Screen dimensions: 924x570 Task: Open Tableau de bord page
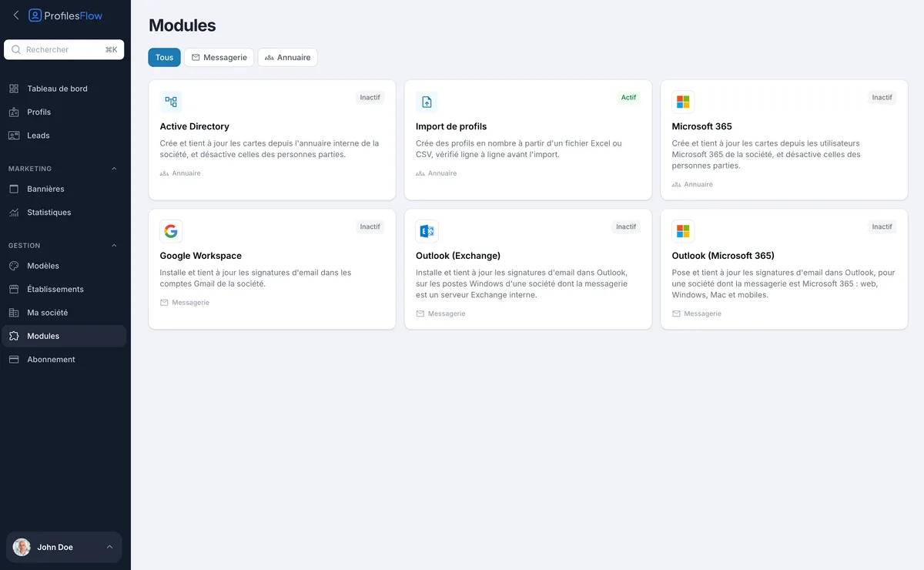pos(65,89)
